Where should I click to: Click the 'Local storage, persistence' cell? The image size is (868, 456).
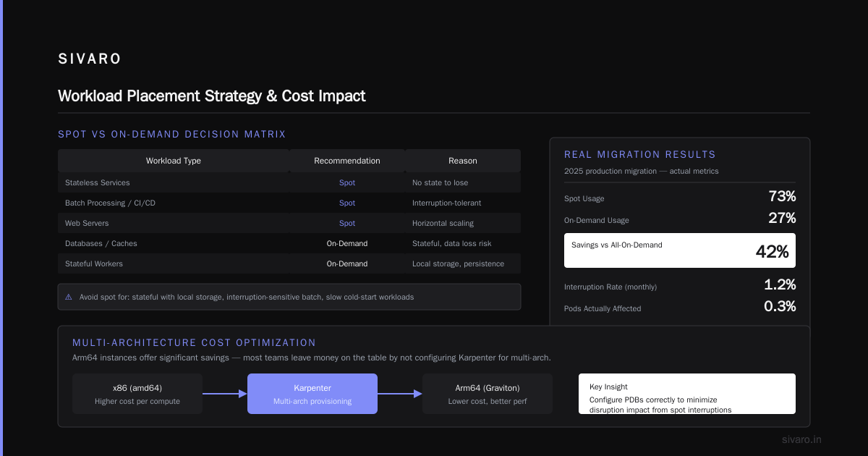point(458,263)
